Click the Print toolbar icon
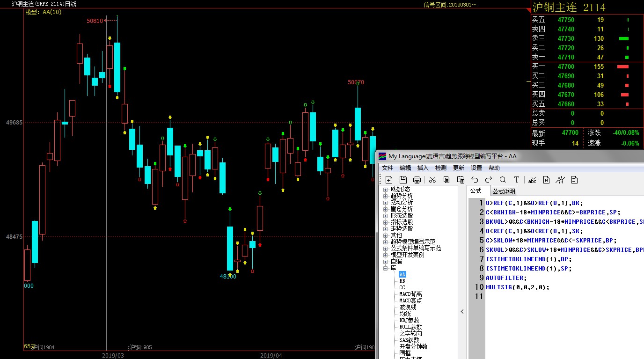 417,180
